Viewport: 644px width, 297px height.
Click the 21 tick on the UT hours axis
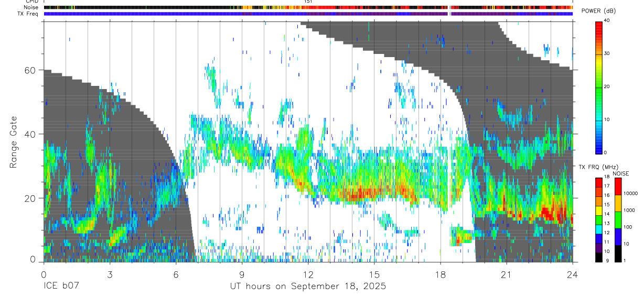tap(506, 274)
